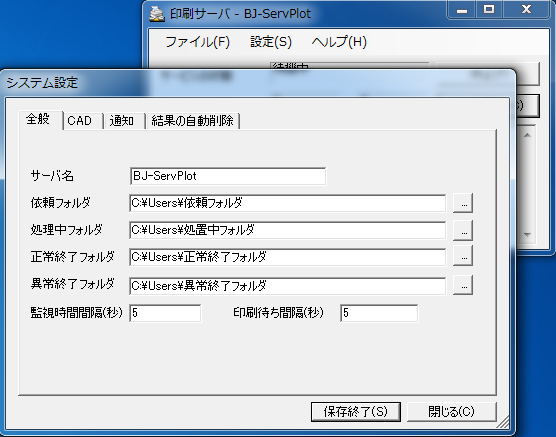Screen dimensions: 556x437
Task: Browse for the 異常終了フォルダ location
Action: [x=463, y=285]
